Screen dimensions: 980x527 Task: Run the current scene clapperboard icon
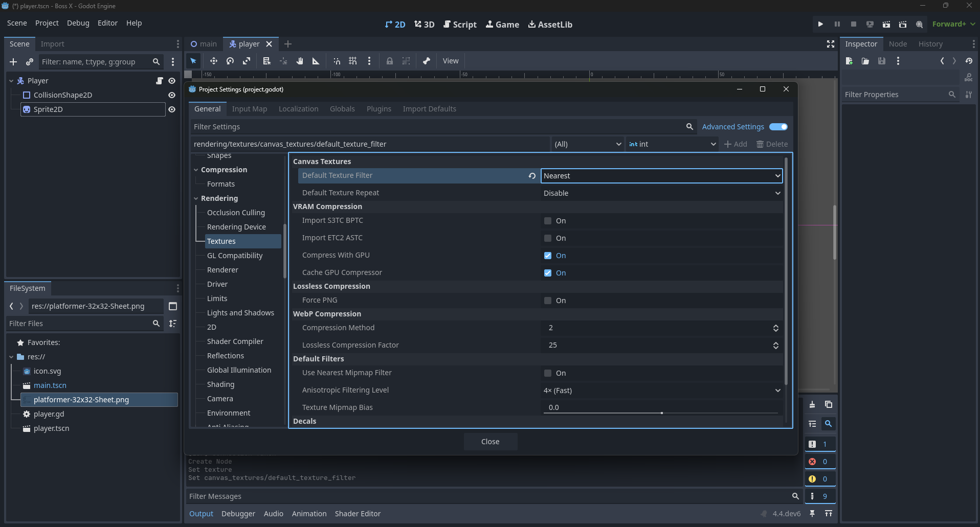coord(886,24)
